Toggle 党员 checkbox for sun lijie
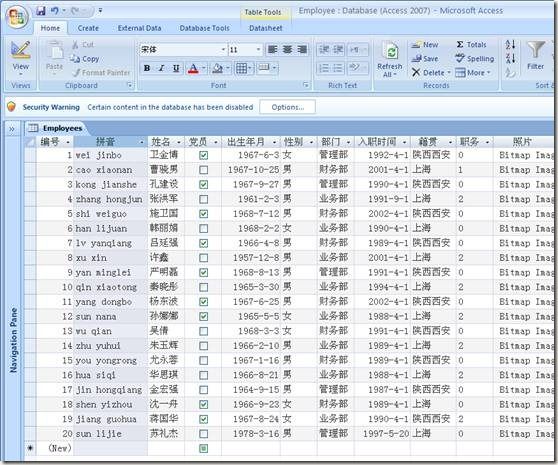The image size is (558, 465). coord(204,434)
